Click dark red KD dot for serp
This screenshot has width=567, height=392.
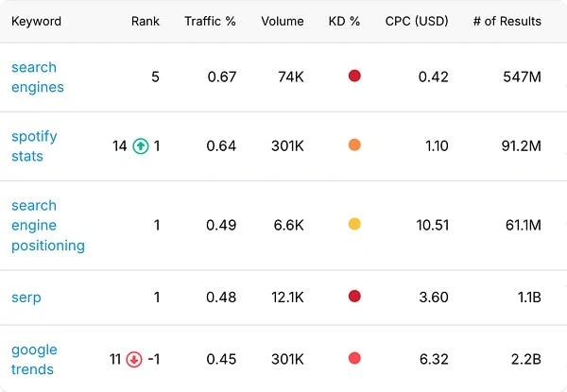354,297
